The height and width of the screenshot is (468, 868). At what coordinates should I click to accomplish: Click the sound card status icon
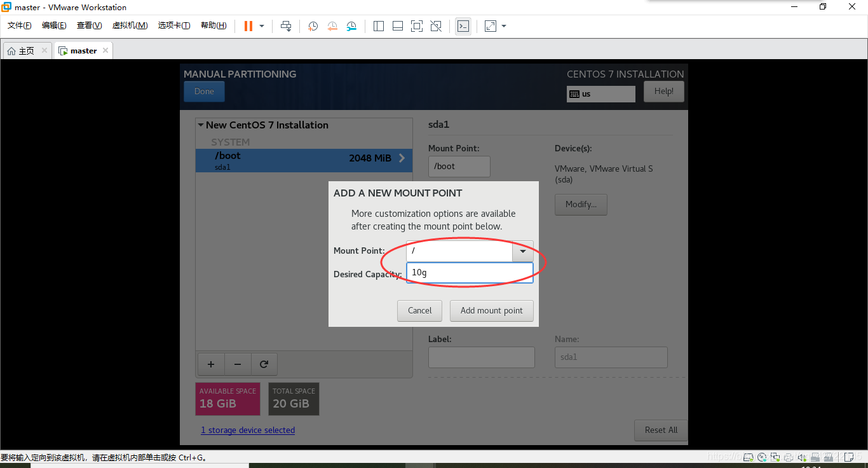click(802, 457)
